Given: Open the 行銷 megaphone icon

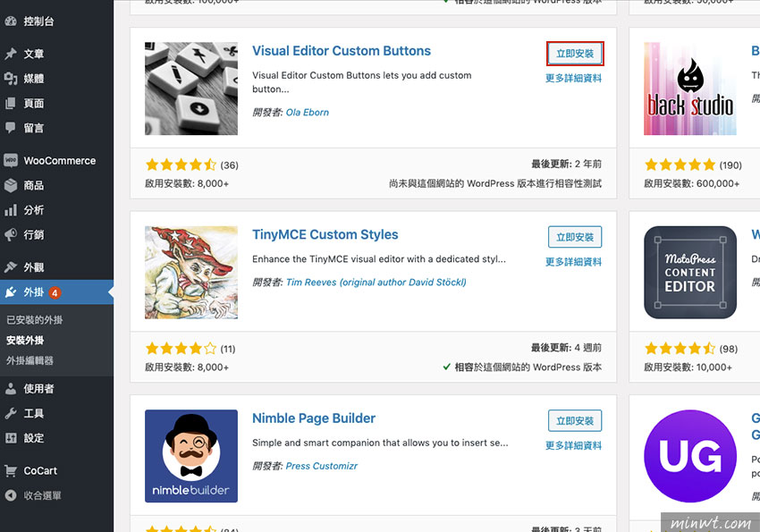Looking at the screenshot, I should 11,235.
